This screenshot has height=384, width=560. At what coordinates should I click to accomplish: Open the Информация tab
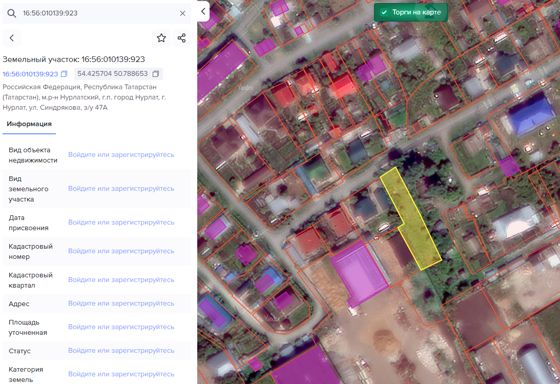click(x=29, y=124)
